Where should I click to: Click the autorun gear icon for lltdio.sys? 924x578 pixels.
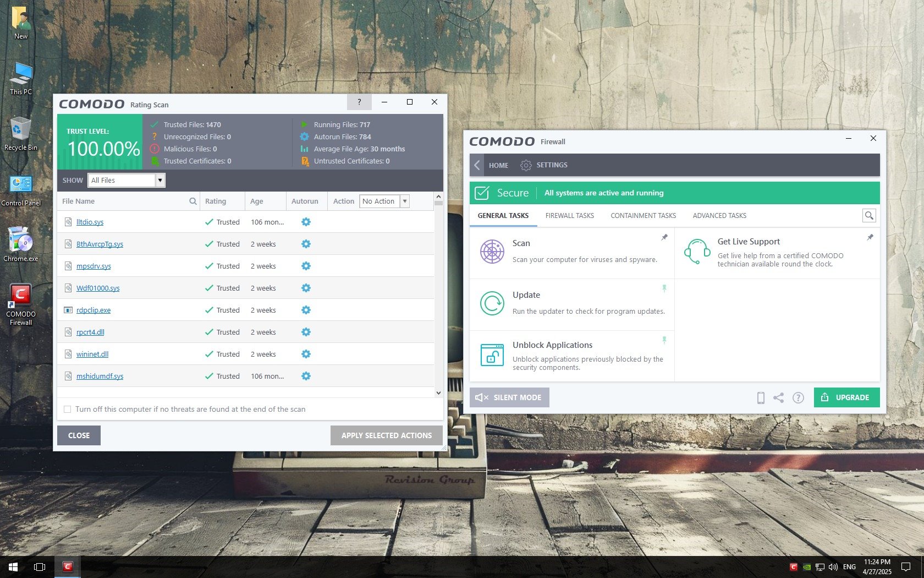[306, 222]
